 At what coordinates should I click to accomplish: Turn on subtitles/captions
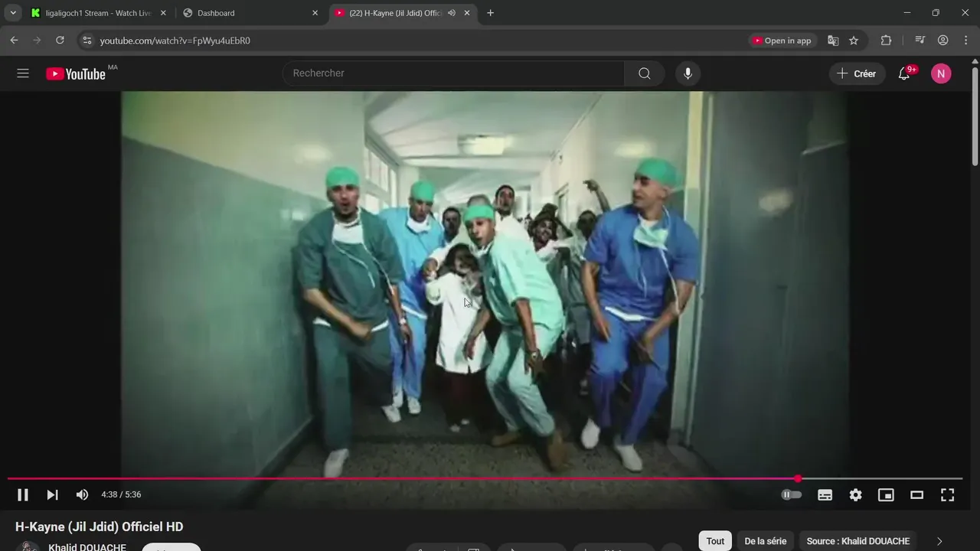tap(825, 495)
